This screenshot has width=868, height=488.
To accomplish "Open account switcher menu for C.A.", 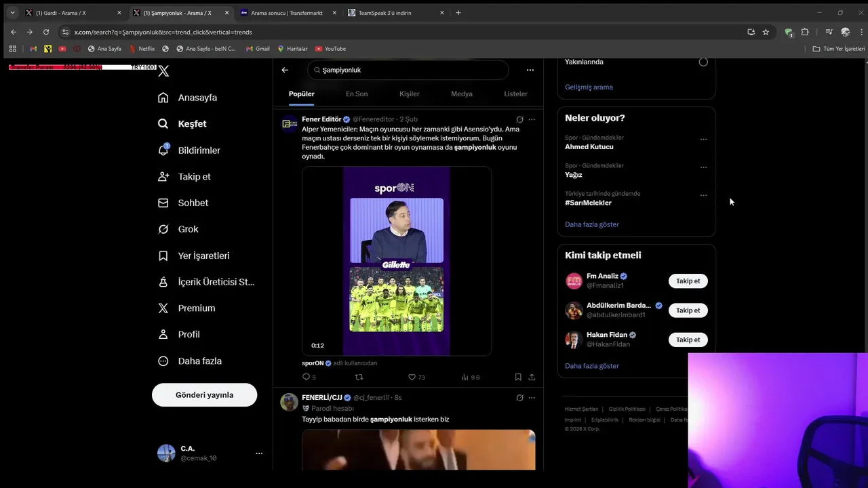I will point(259,453).
